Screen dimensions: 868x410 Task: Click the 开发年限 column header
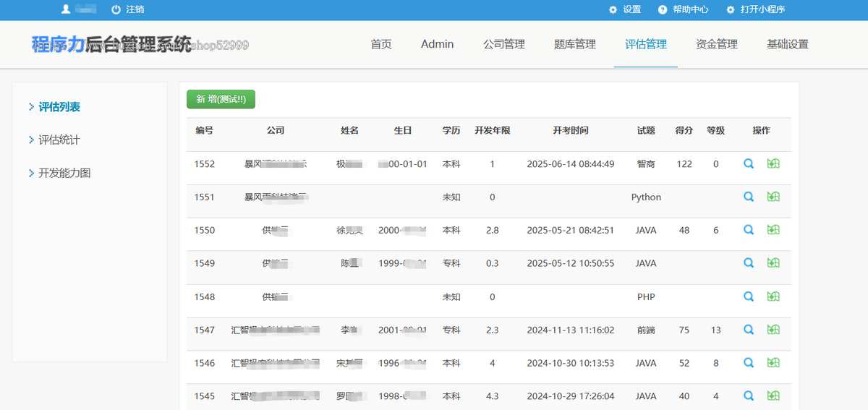pyautogui.click(x=493, y=131)
